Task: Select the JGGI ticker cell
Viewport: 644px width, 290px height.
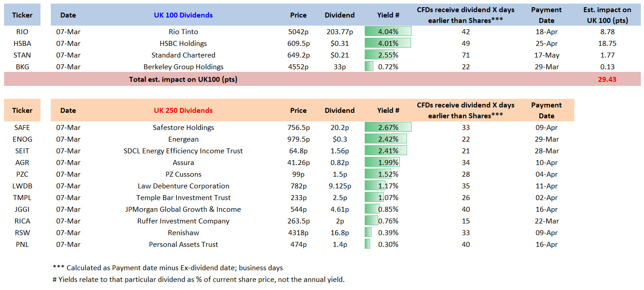Action: click(x=22, y=209)
